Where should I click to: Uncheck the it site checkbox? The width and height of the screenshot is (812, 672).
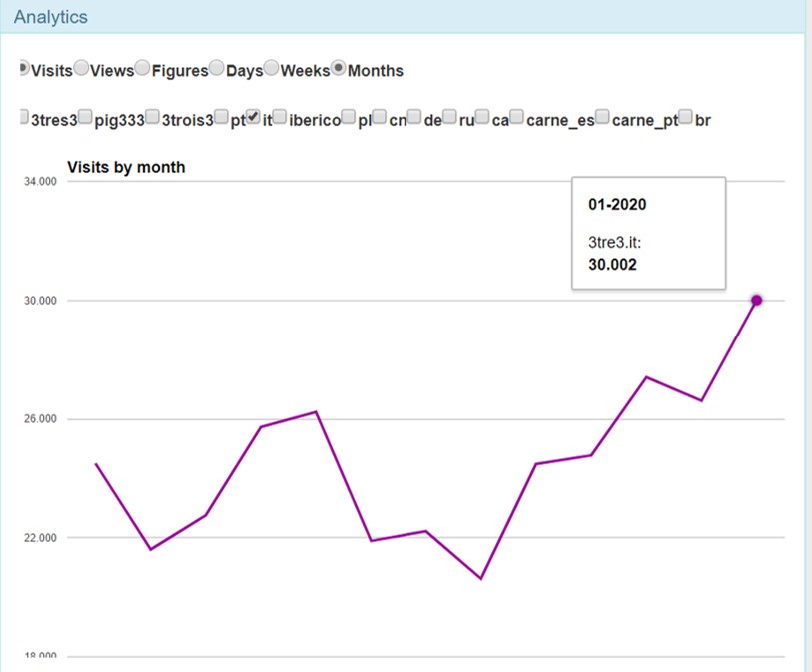(x=254, y=118)
